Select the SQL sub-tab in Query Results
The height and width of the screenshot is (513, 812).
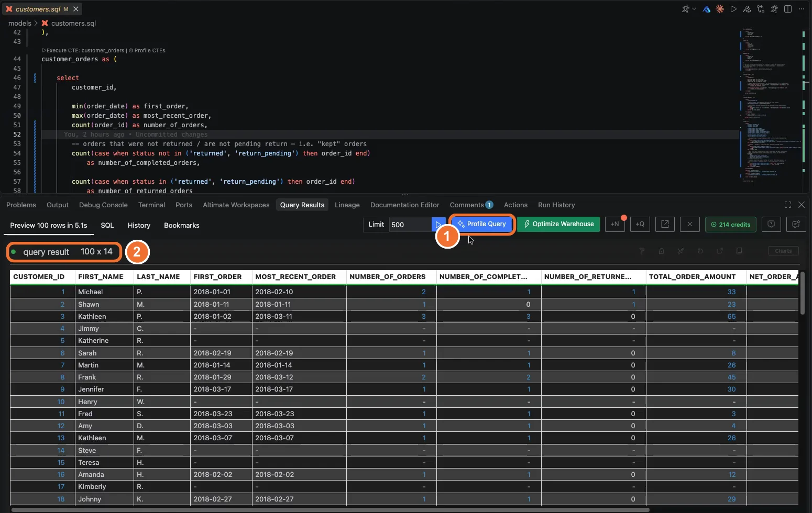107,225
